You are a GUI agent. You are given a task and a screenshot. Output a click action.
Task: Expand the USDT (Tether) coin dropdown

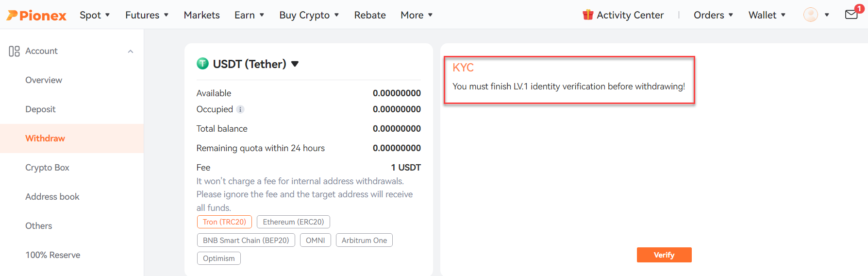[x=295, y=64]
